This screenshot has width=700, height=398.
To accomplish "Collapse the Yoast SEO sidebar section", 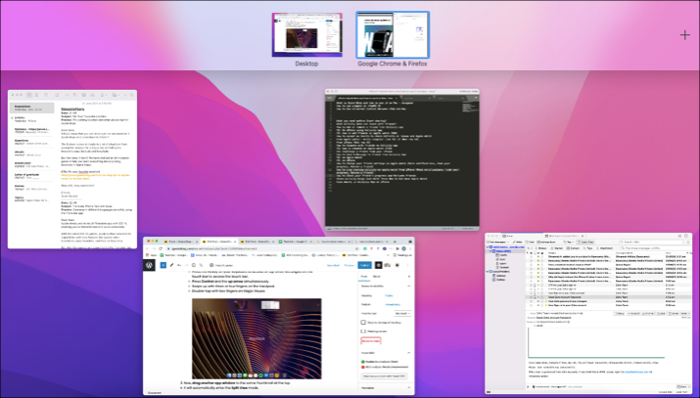I will point(408,352).
